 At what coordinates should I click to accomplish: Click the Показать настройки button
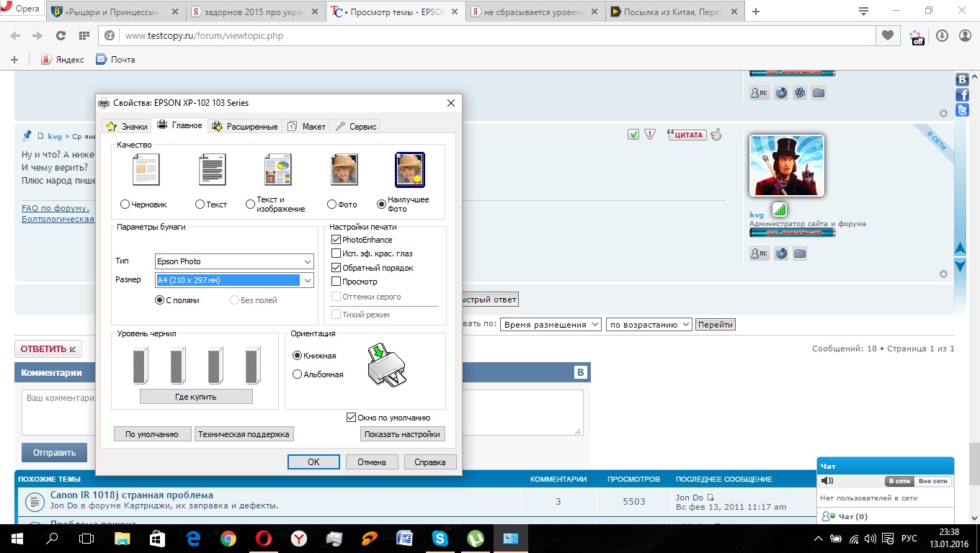[402, 434]
